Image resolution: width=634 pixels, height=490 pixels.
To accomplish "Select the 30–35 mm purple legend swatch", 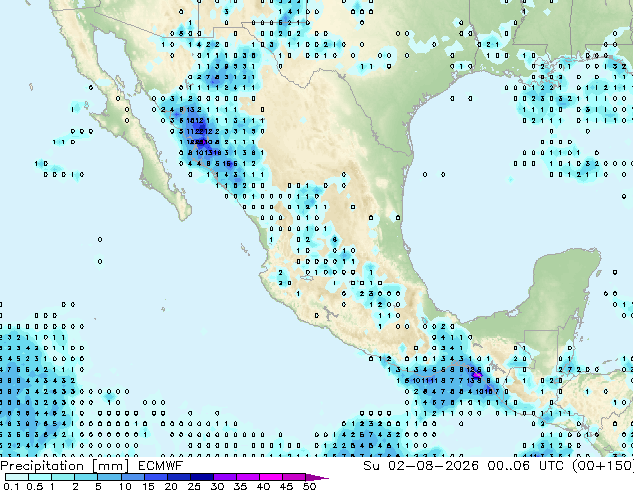I will tap(224, 477).
